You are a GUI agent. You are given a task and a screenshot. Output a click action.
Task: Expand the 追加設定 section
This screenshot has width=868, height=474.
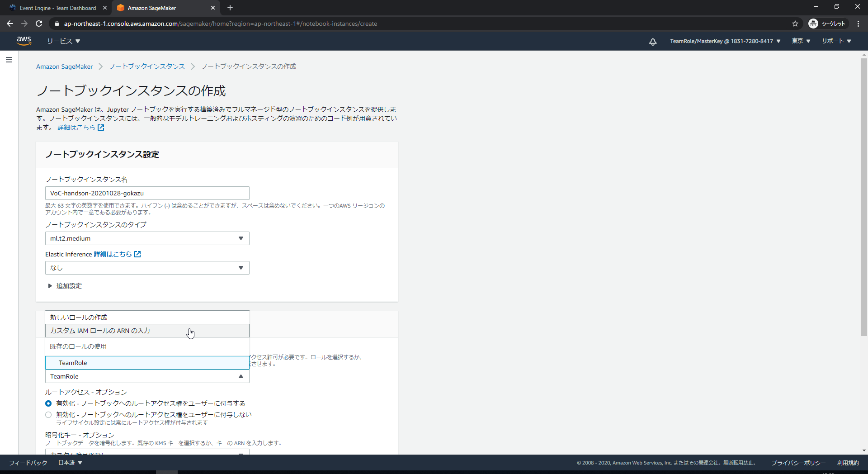coord(65,286)
